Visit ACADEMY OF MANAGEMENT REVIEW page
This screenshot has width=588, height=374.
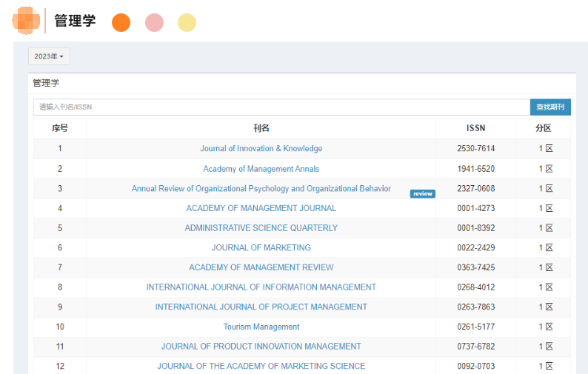[261, 267]
